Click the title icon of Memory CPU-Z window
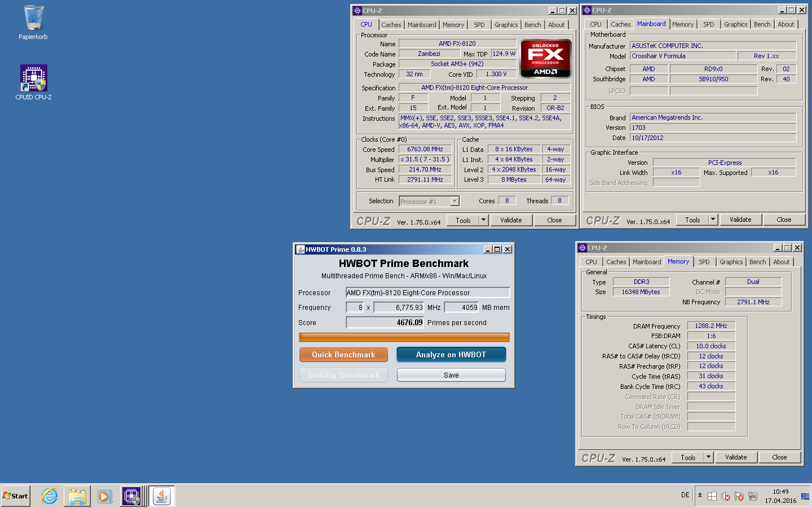This screenshot has width=812, height=508. (x=582, y=248)
